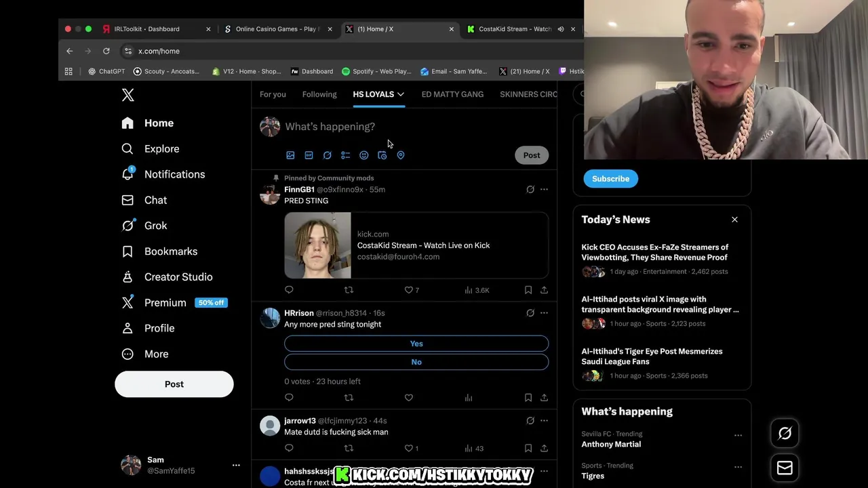Open the floating Messages envelope button
Image resolution: width=868 pixels, height=488 pixels.
click(785, 468)
